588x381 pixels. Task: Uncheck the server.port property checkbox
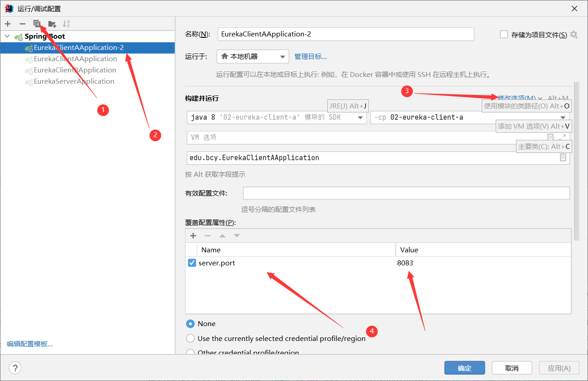pos(192,263)
